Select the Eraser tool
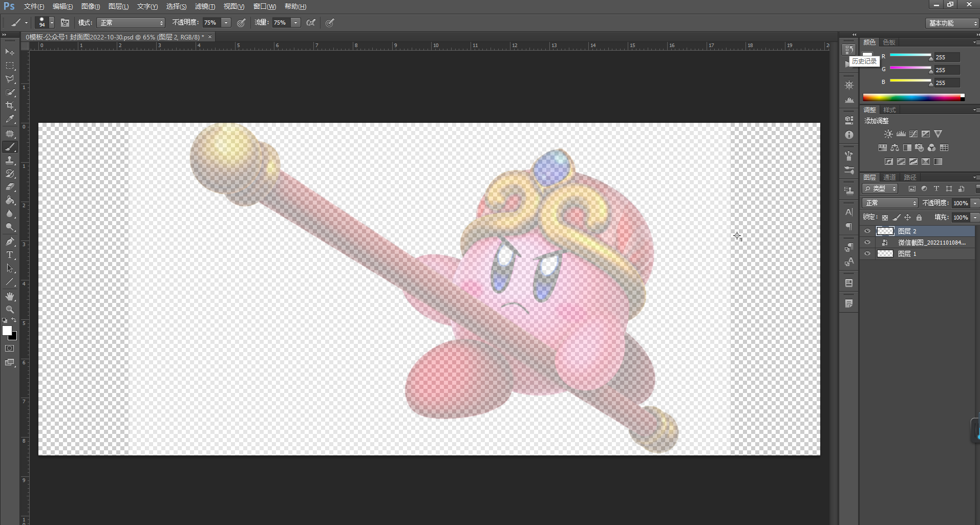980x525 pixels. 10,187
